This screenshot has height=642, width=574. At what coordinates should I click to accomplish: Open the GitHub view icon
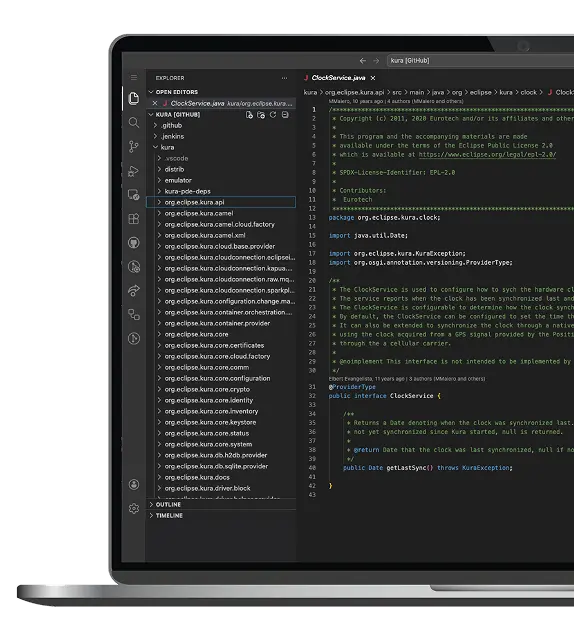click(133, 243)
